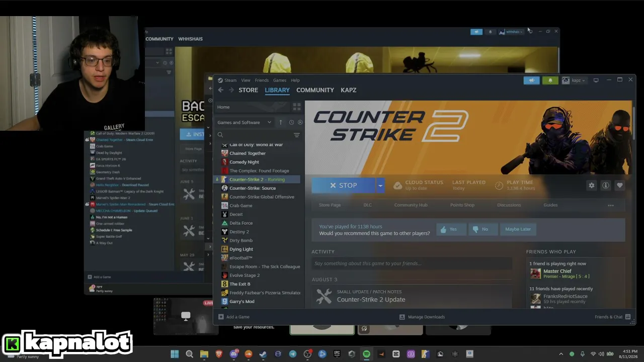Open the Friends menu
The height and width of the screenshot is (362, 644).
262,80
